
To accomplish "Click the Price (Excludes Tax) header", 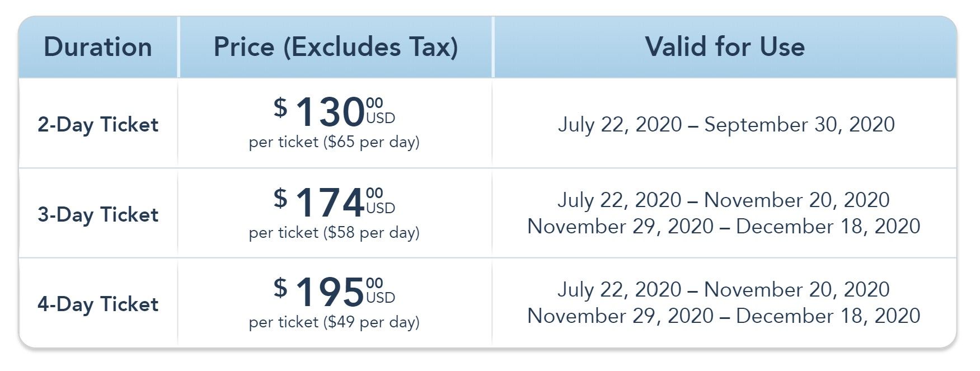I will click(x=336, y=47).
